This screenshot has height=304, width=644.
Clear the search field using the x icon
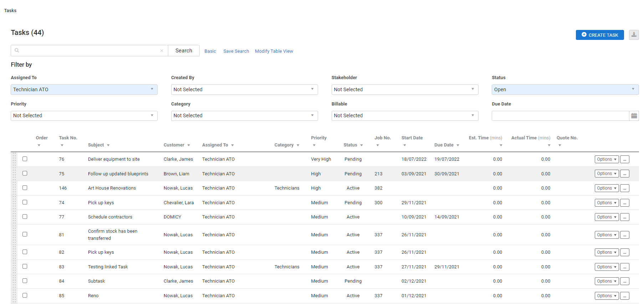point(162,51)
